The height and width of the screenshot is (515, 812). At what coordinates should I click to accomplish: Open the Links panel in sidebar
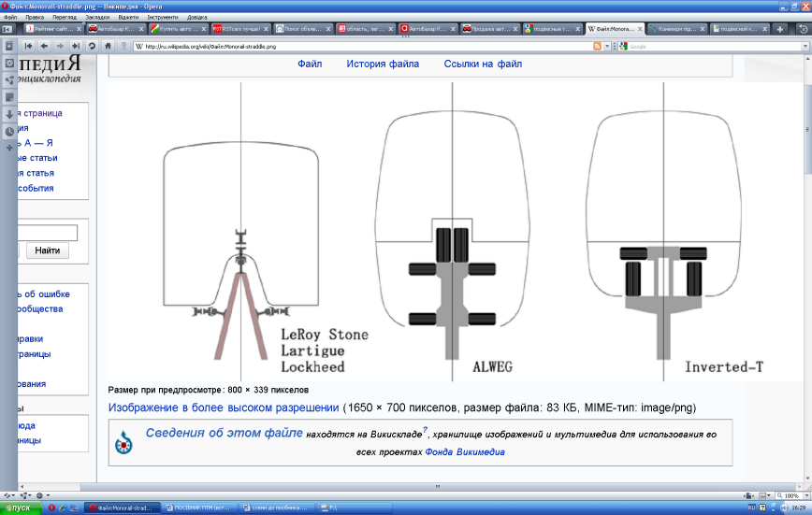[x=9, y=80]
